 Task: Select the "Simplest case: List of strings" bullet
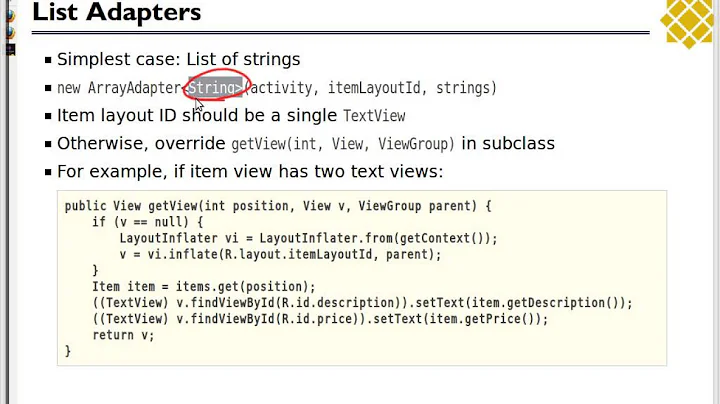178,59
